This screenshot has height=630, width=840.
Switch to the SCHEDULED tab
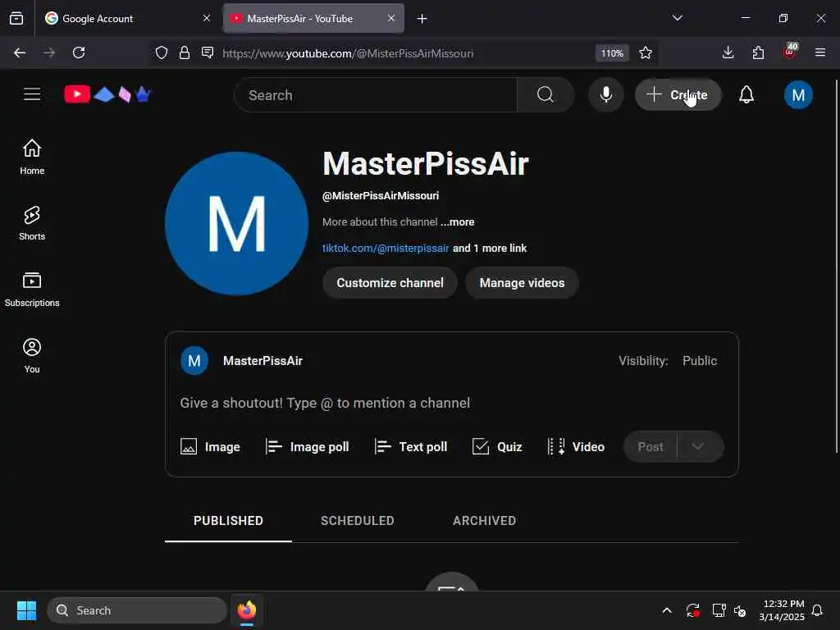[358, 521]
